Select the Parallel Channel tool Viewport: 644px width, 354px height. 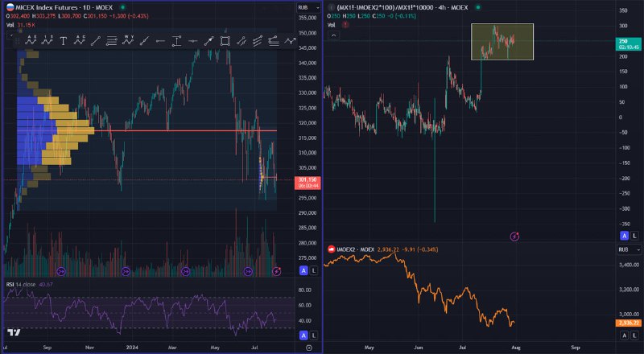click(242, 41)
